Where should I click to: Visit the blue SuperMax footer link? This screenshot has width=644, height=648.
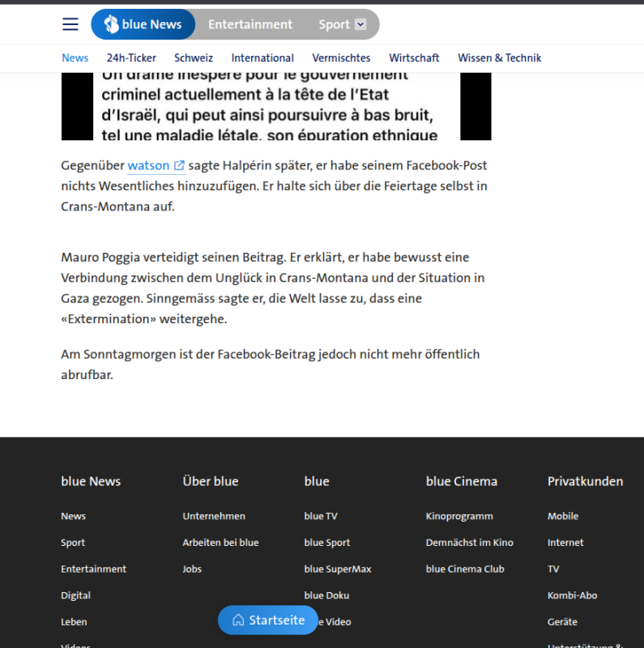click(337, 569)
